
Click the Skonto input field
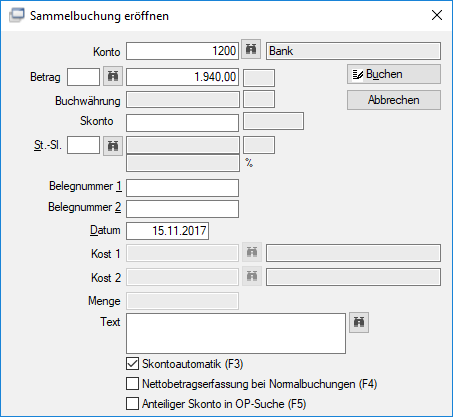click(x=182, y=123)
